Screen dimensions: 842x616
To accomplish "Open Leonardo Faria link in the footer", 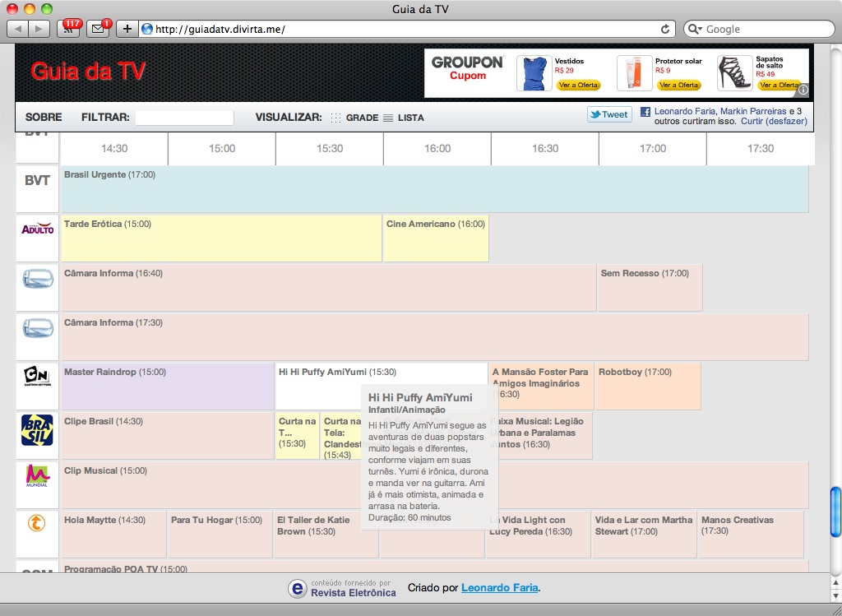I will coord(499,587).
